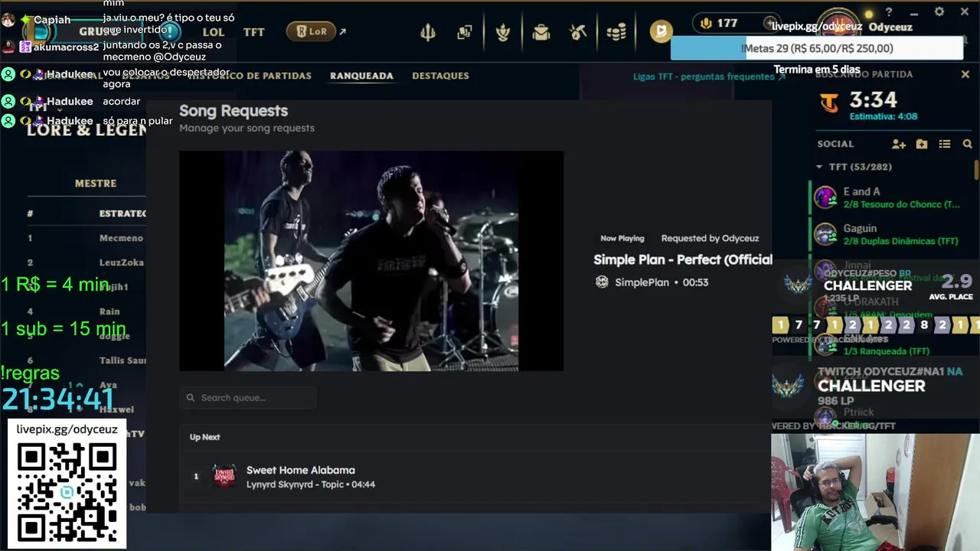
Task: Switch to the TFT game tab
Action: pos(253,32)
